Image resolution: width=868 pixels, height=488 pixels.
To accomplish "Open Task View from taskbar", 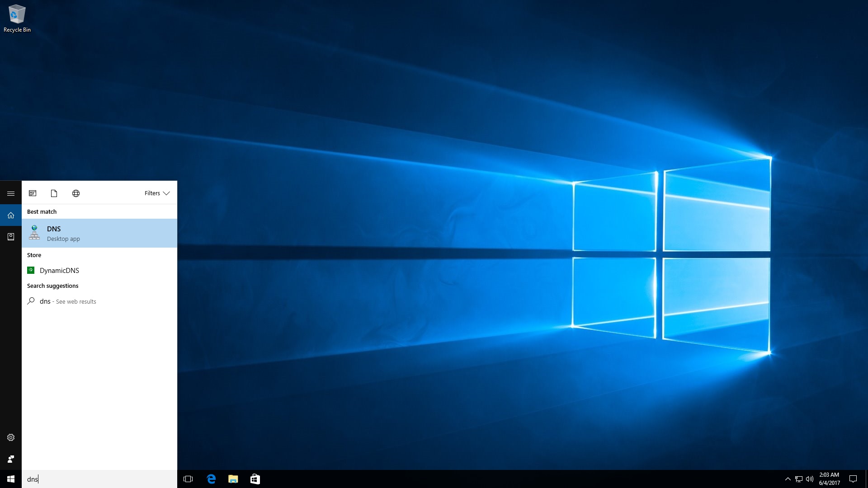I will (x=188, y=479).
